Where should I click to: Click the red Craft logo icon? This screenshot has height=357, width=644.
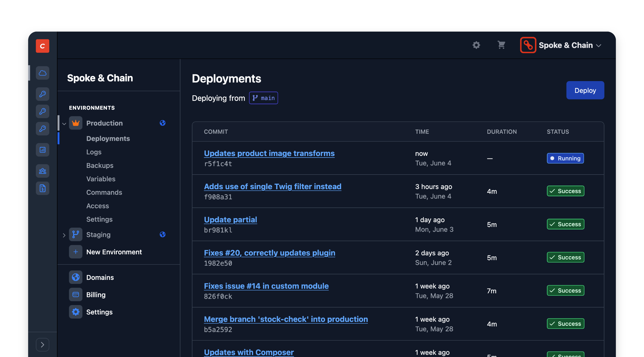tap(42, 46)
